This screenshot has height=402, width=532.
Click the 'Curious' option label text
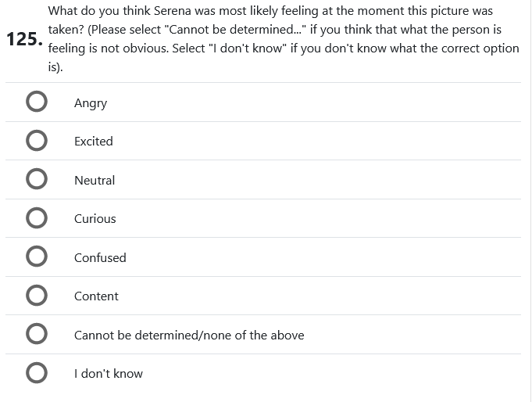point(95,219)
